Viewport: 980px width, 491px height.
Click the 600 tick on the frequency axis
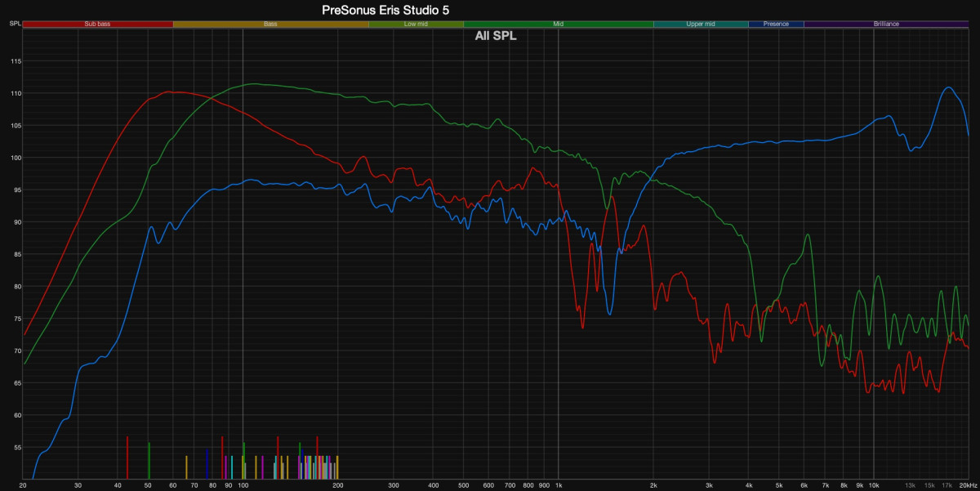[x=488, y=485]
